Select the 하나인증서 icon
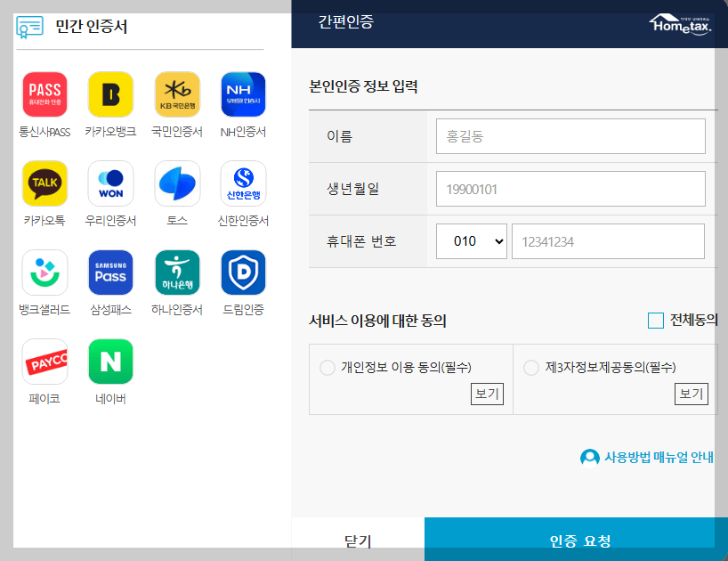Screen dimensions: 728x561 tap(177, 272)
